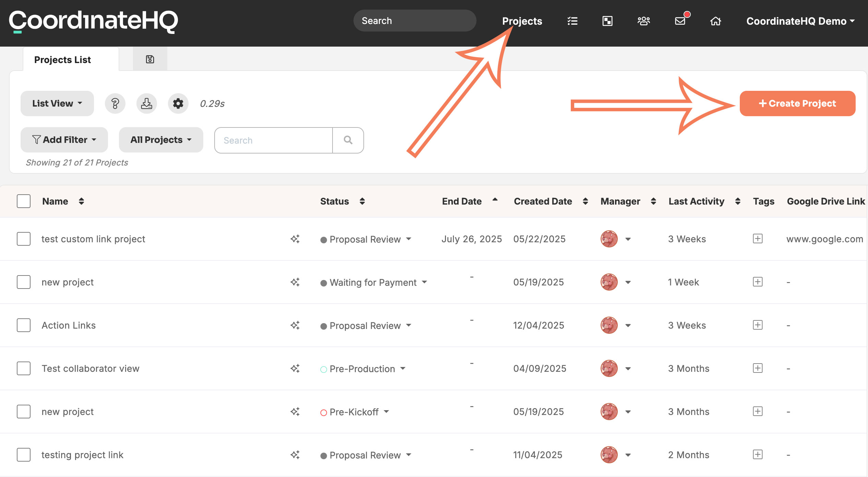Add tag to Waiting for Payment new project

(758, 282)
